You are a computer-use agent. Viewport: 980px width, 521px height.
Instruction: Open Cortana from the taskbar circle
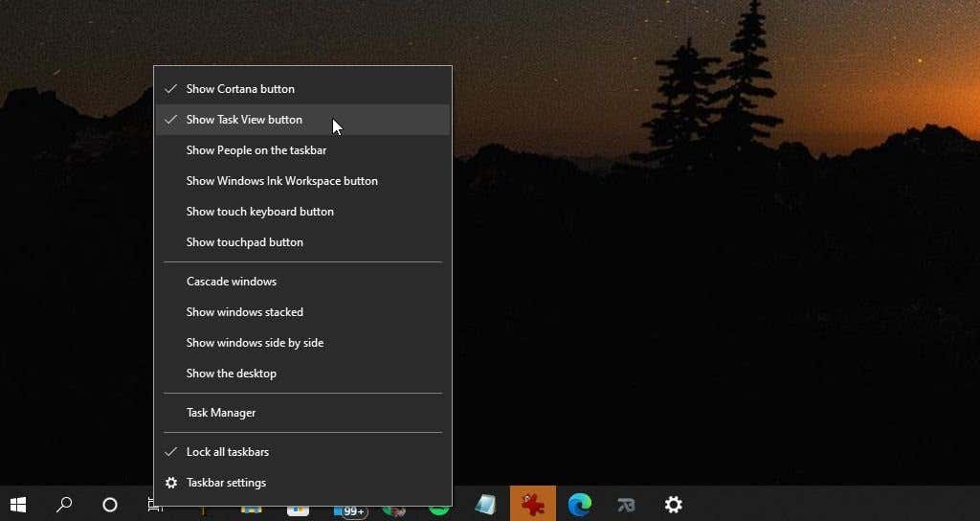click(110, 505)
